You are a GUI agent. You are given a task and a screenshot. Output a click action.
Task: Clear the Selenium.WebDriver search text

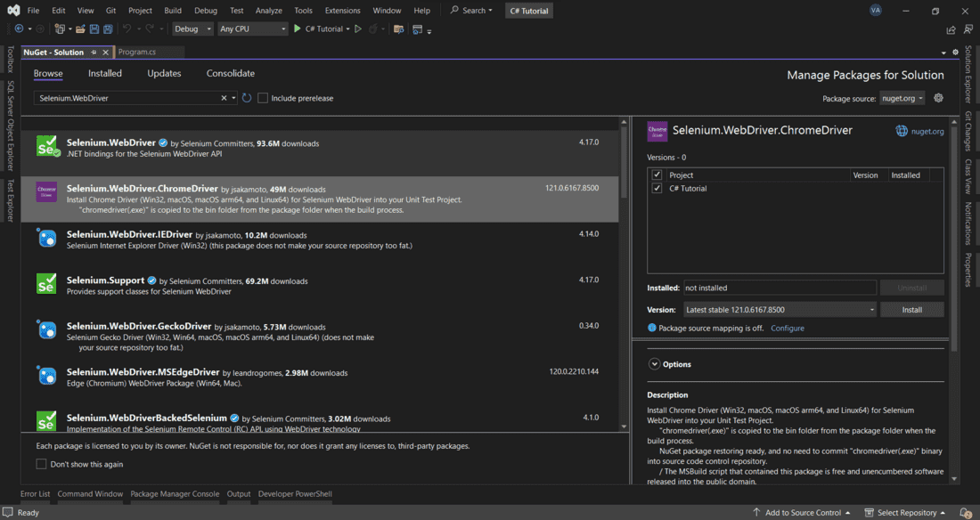[x=224, y=98]
